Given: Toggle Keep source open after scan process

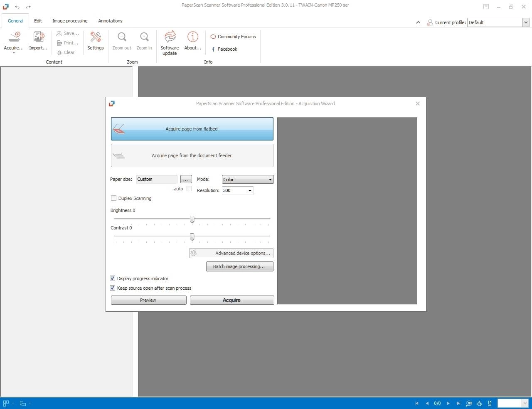Looking at the screenshot, I should (x=112, y=288).
